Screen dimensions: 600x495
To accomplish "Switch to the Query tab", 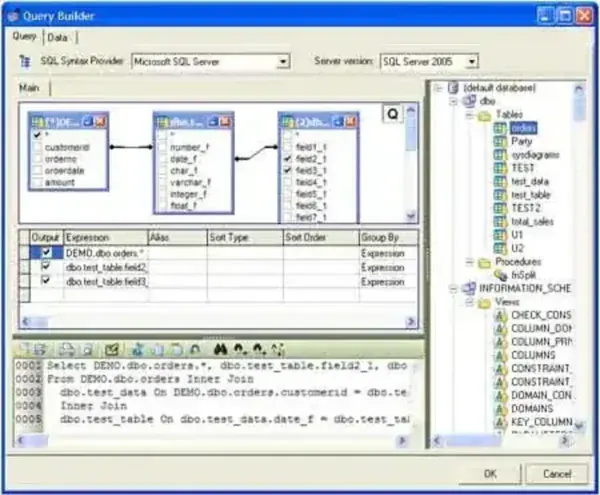I will (x=25, y=36).
